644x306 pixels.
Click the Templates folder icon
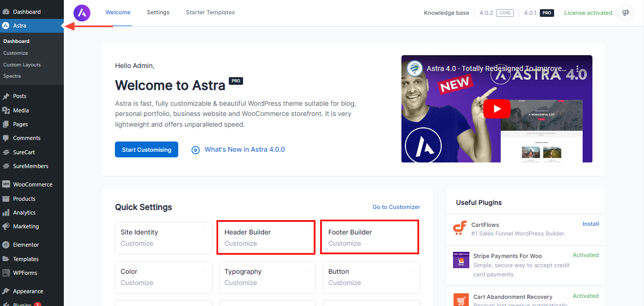6,259
